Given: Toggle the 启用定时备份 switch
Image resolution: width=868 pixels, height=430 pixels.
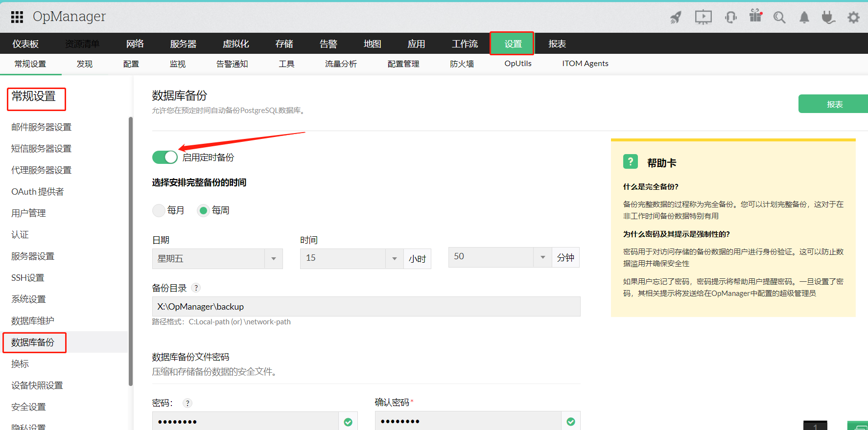Looking at the screenshot, I should click(x=165, y=157).
